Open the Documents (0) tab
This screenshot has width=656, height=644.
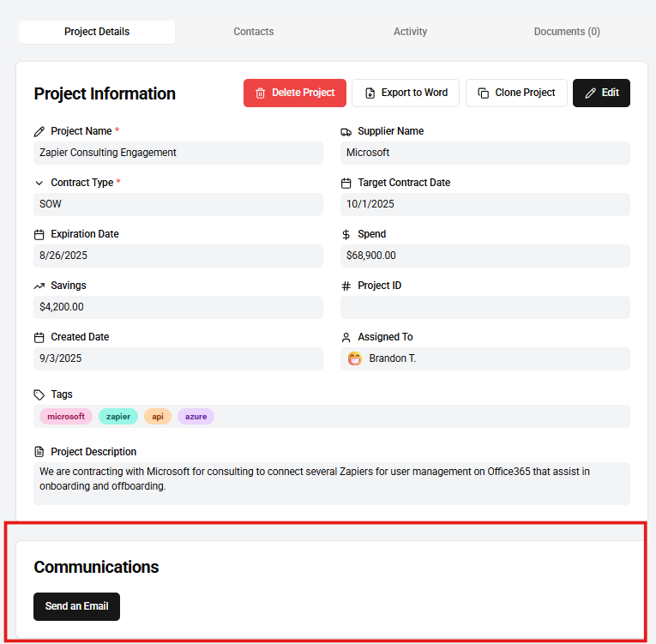(567, 32)
